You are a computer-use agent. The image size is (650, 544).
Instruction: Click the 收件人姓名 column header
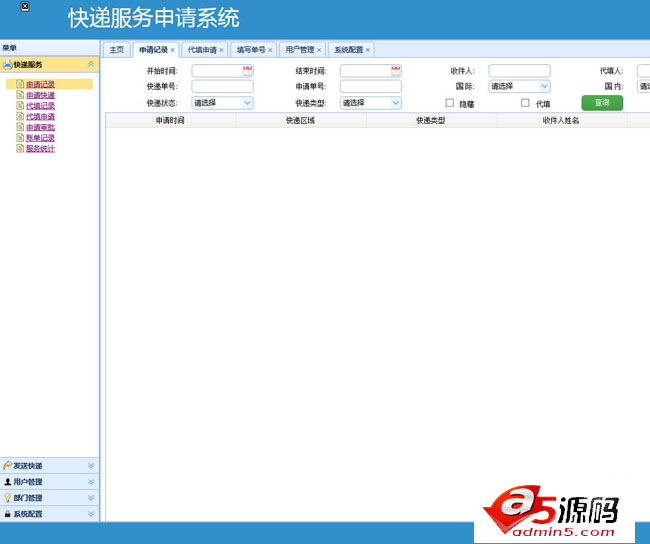(x=562, y=121)
